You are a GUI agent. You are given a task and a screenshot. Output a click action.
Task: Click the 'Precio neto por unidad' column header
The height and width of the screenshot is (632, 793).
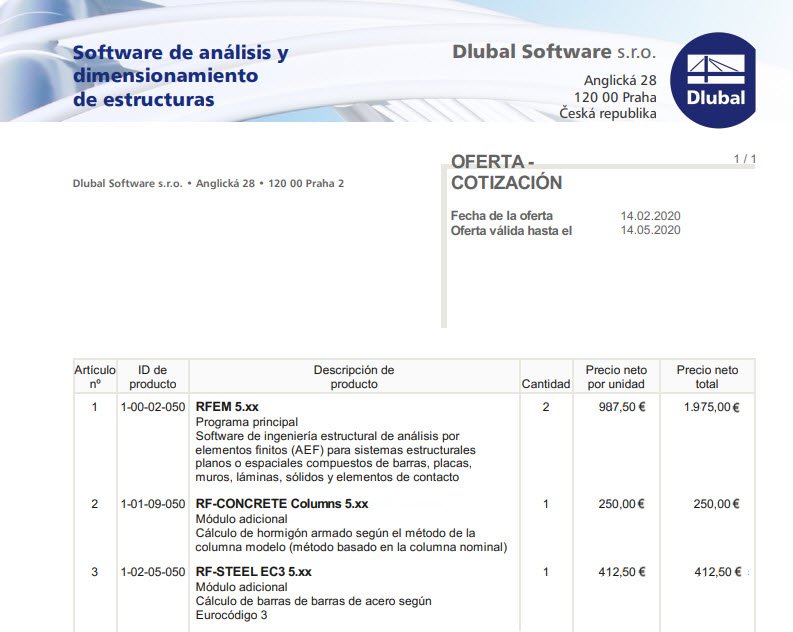tap(616, 377)
